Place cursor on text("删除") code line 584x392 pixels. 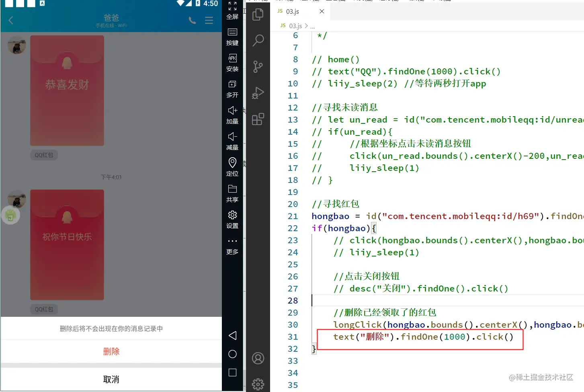click(423, 337)
